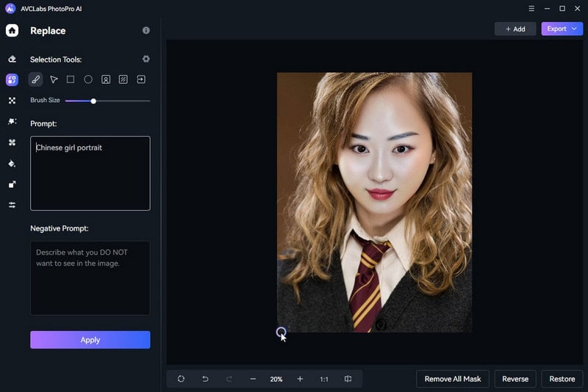This screenshot has height=392, width=588.
Task: Pick the Ellipse selection tool
Action: click(x=88, y=79)
